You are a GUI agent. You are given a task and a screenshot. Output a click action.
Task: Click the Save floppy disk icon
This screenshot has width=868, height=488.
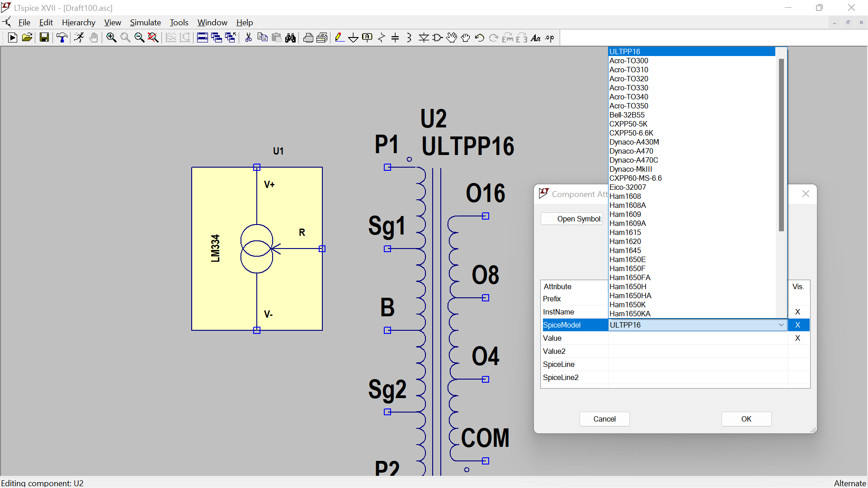tap(44, 38)
